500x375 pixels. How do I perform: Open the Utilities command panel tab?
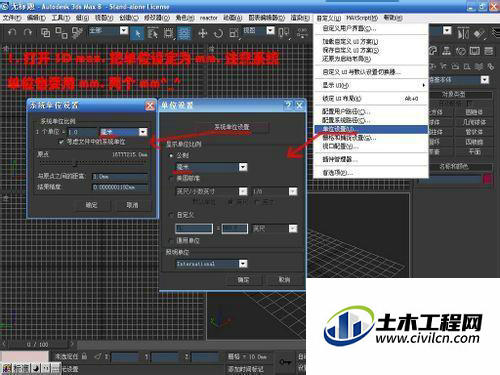click(489, 51)
